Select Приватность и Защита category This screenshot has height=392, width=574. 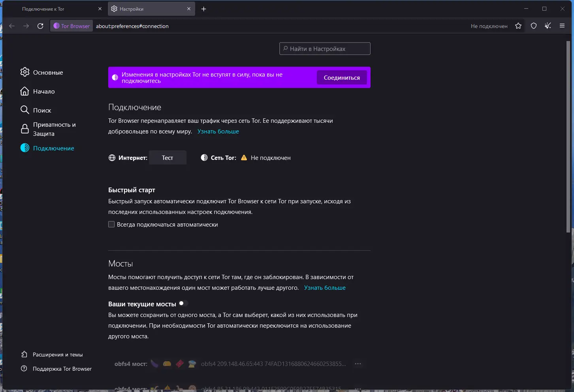[x=54, y=129]
